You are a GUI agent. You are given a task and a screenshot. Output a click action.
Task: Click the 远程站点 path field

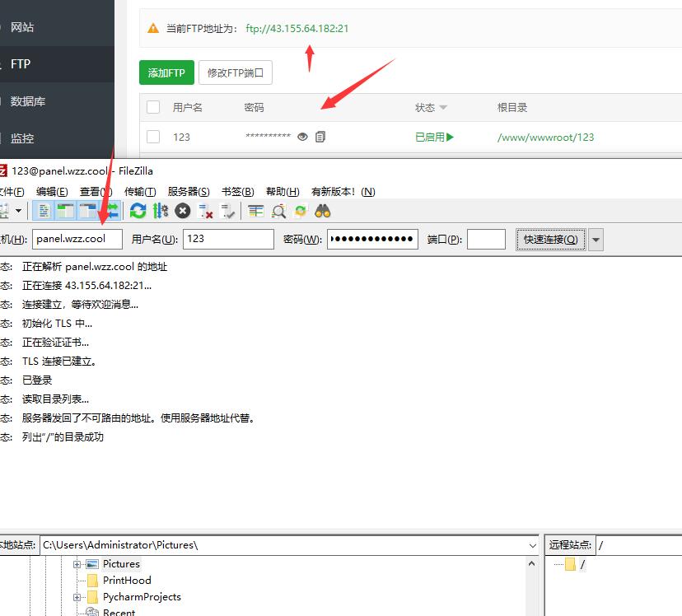639,545
